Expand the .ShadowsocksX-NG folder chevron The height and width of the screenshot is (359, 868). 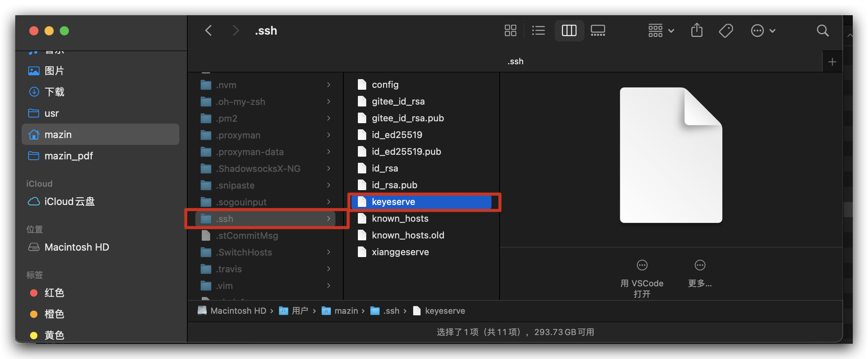tap(329, 168)
